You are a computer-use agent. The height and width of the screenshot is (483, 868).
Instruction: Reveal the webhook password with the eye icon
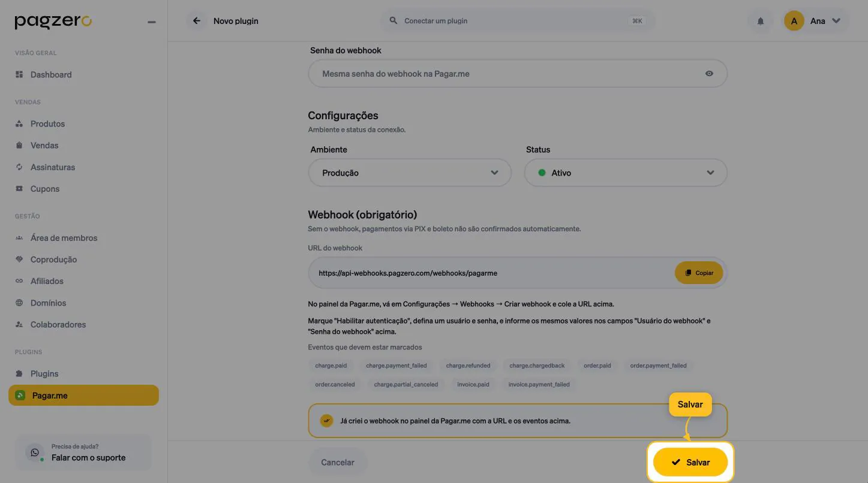[x=709, y=74]
